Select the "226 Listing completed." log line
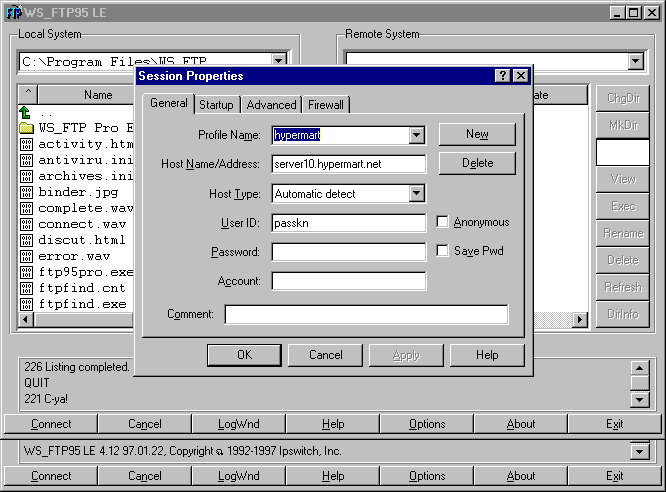Screen dimensions: 666x492 (76, 367)
